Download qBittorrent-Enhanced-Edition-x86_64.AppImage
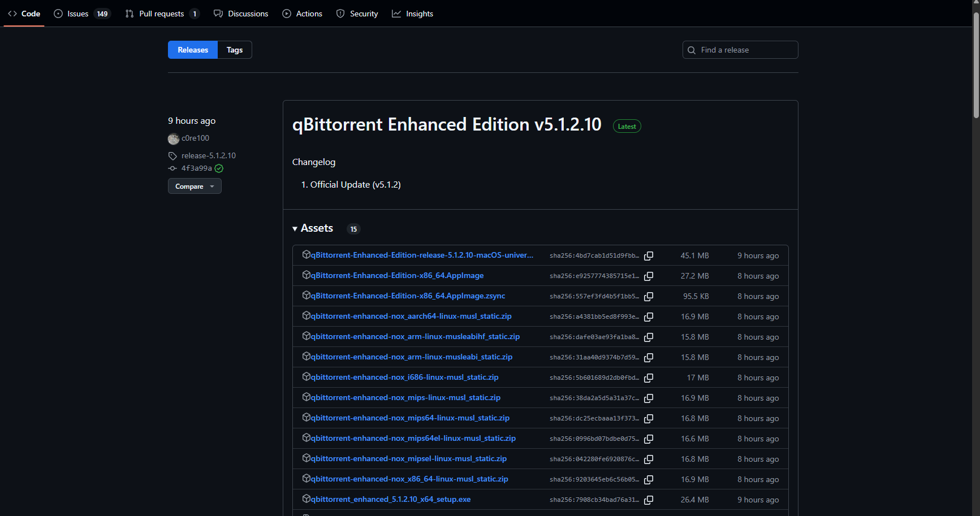 tap(397, 276)
